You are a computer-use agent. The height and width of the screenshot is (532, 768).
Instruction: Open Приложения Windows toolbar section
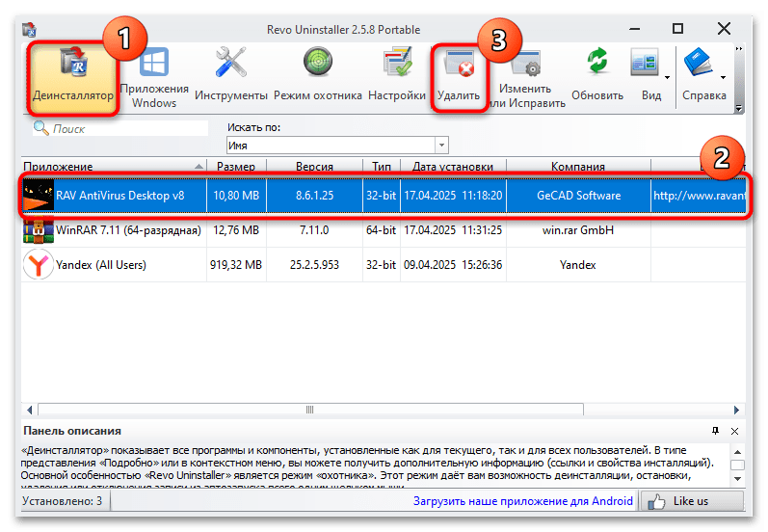[x=154, y=79]
